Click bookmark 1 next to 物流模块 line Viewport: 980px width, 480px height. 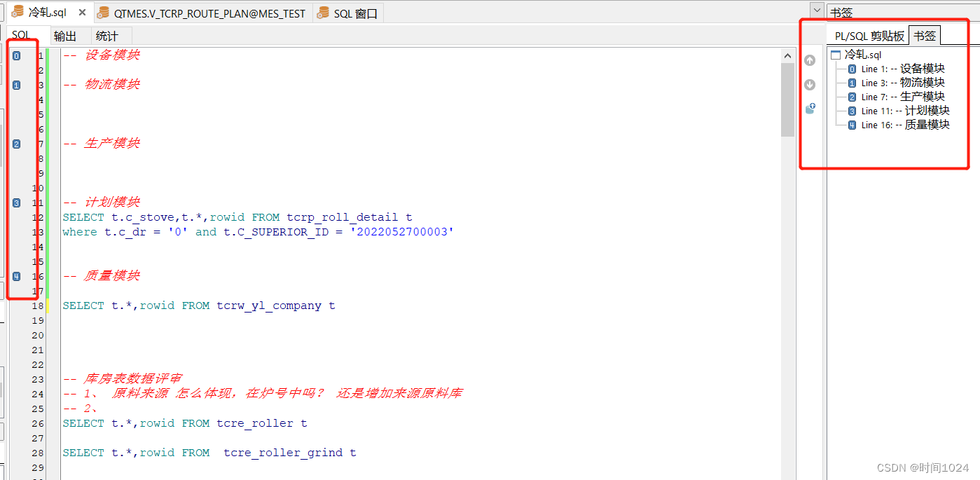(x=16, y=85)
